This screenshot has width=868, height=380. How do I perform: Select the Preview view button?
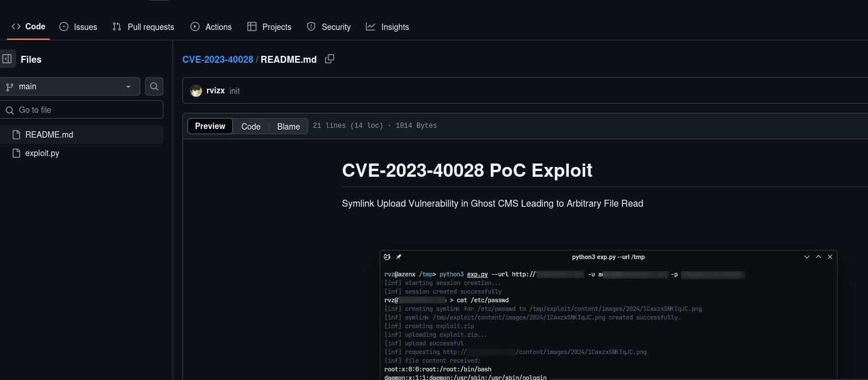[210, 126]
